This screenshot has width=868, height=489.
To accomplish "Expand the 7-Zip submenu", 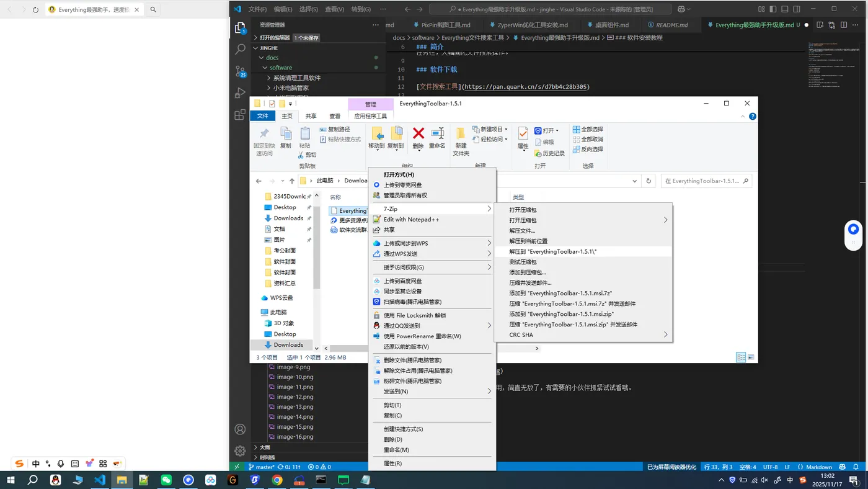I will (x=432, y=209).
